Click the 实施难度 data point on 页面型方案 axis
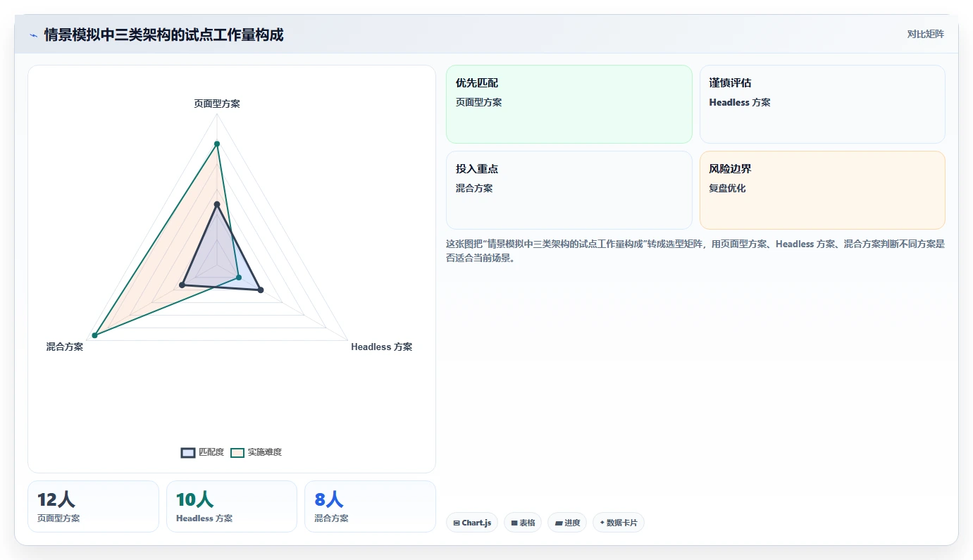973x560 pixels. [x=217, y=144]
